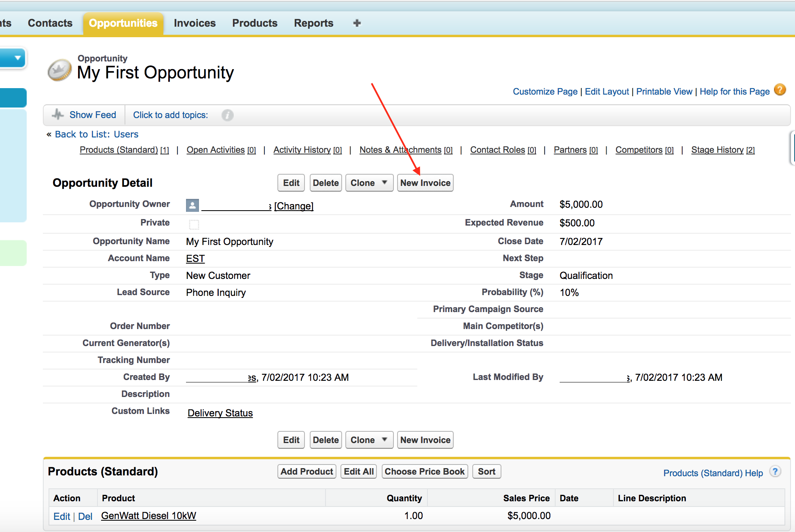Click the Expected Revenue value $500.00
Screen dimensions: 795x532
pyautogui.click(x=577, y=223)
